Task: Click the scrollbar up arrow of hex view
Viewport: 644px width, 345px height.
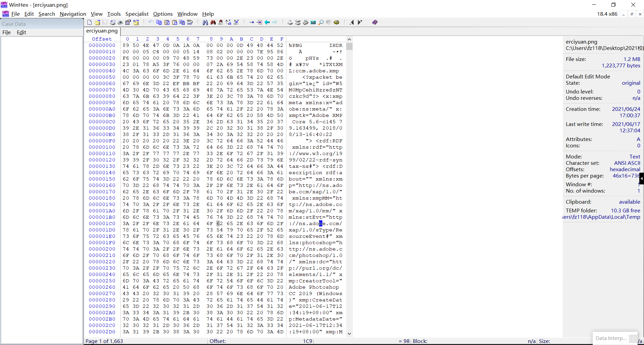Action: click(349, 40)
